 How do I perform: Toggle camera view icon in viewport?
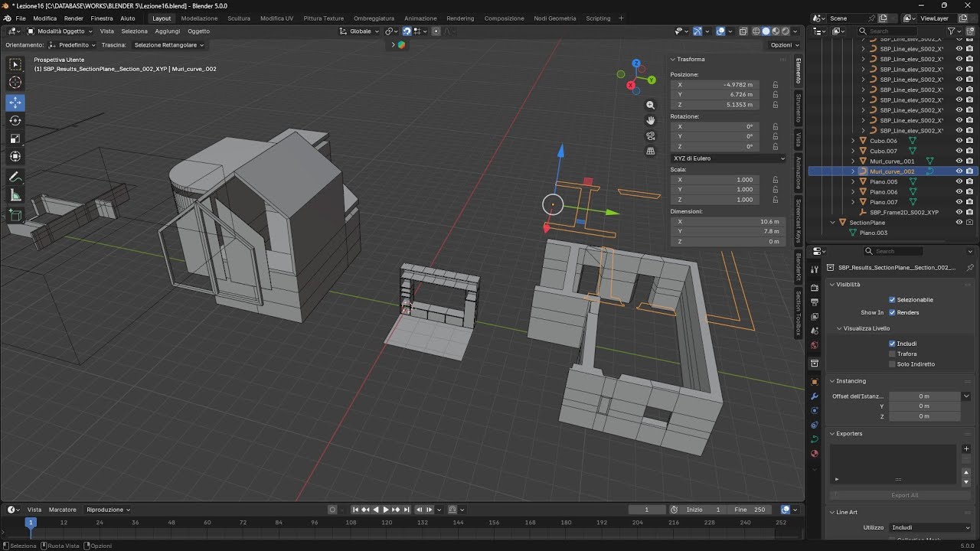pos(651,135)
